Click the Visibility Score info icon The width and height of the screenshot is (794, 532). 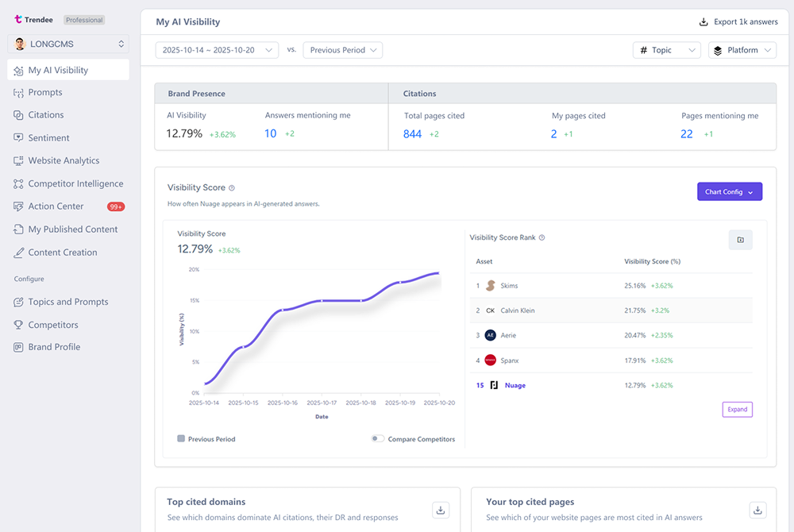(232, 188)
